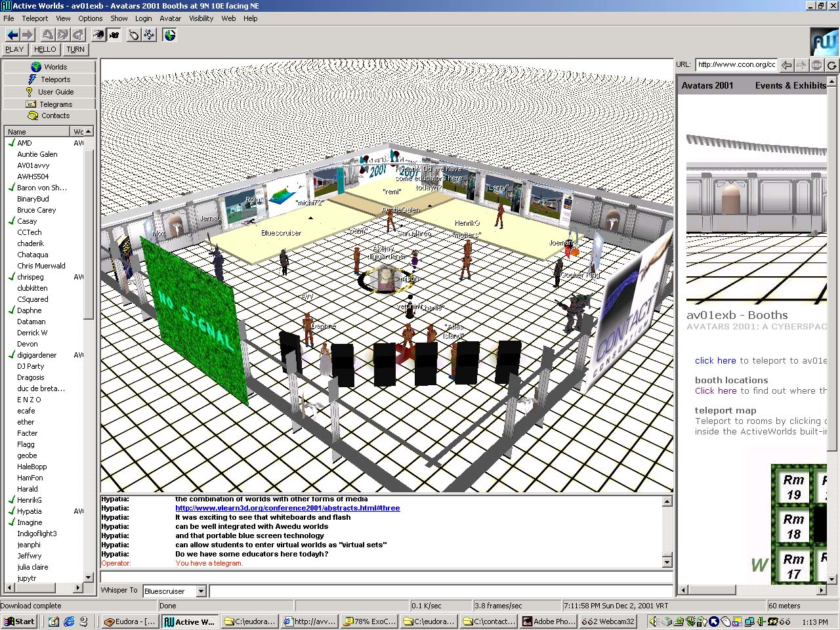This screenshot has width=840, height=630.
Task: Toggle the web browser globe icon
Action: tap(170, 35)
